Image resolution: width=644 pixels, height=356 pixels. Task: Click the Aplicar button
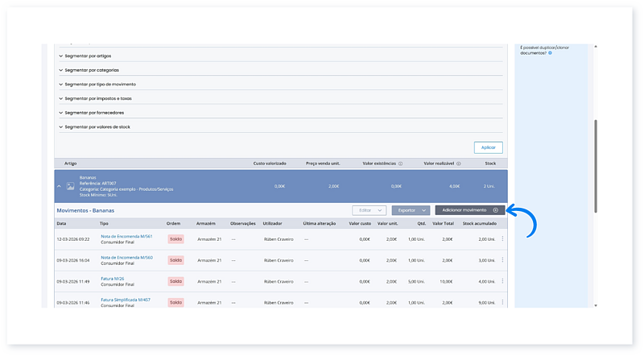point(488,147)
